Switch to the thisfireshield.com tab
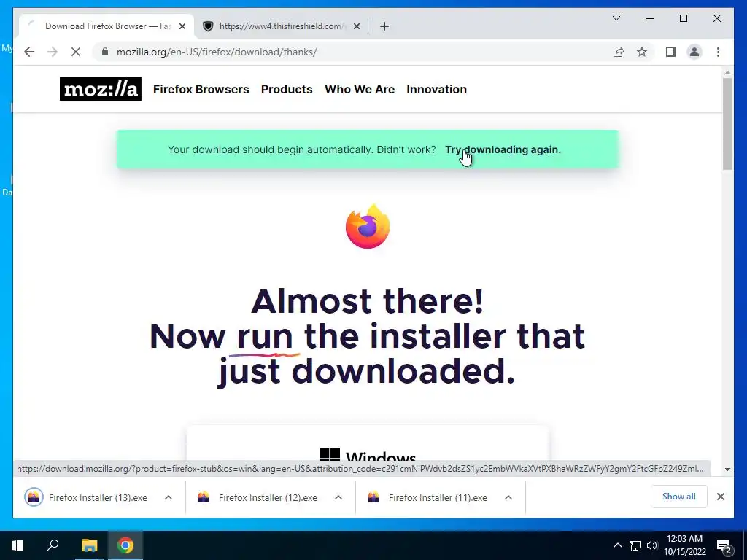This screenshot has width=747, height=560. coord(281,26)
